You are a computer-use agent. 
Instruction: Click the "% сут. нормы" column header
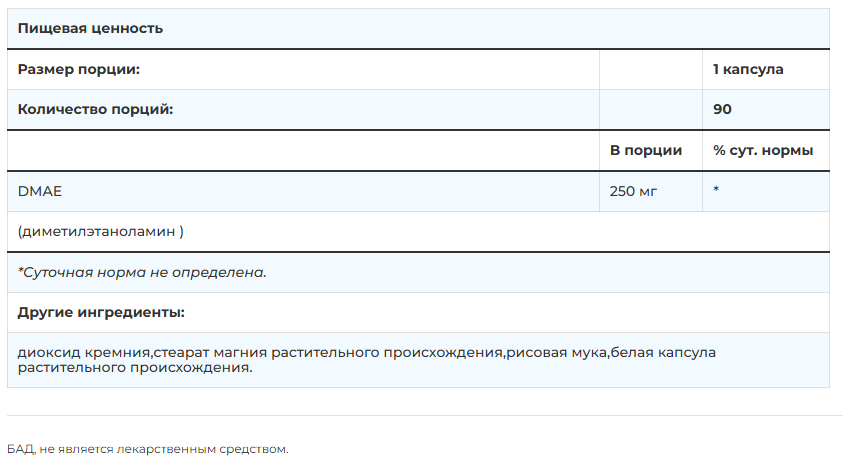(x=763, y=150)
